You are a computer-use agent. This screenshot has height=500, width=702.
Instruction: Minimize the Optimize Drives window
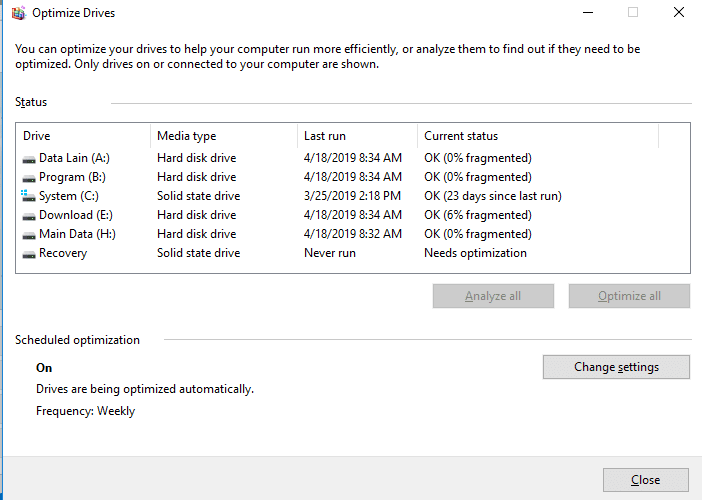pos(588,13)
